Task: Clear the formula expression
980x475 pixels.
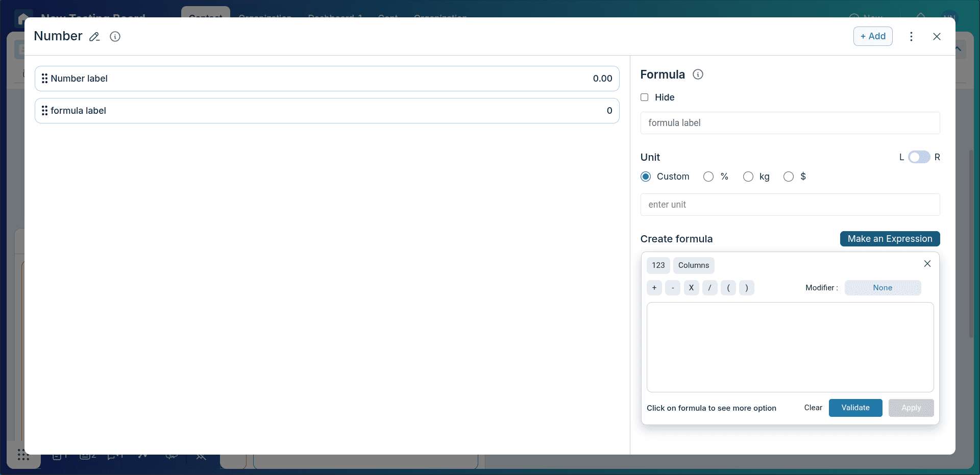Action: (x=813, y=408)
